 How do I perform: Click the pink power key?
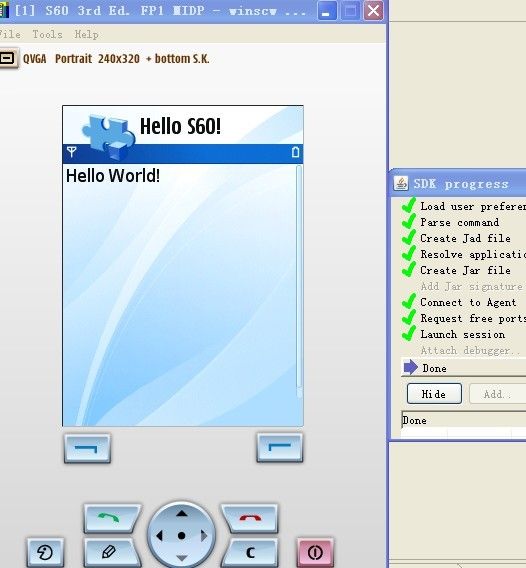315,552
